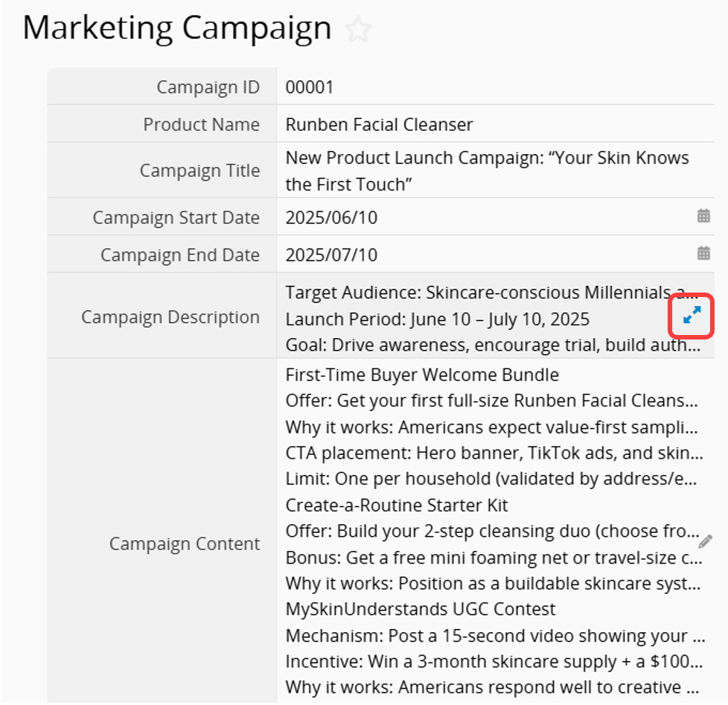This screenshot has height=705, width=728.
Task: Click the MySkinUnderstands UGC Contest line
Action: pyautogui.click(x=420, y=609)
